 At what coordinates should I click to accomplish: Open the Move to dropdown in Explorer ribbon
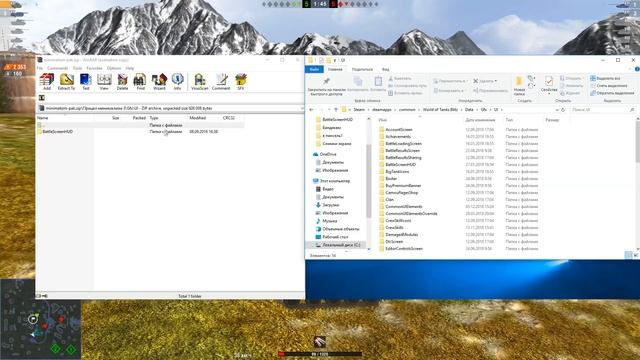click(x=450, y=81)
